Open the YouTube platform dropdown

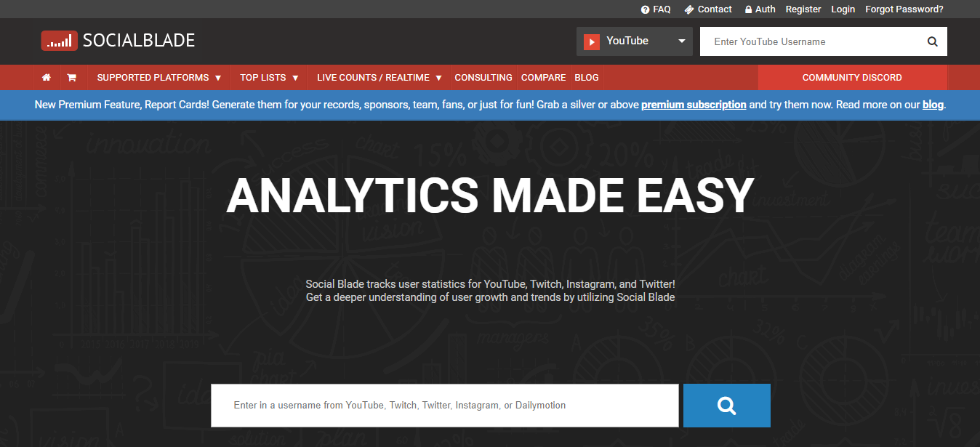tap(635, 41)
